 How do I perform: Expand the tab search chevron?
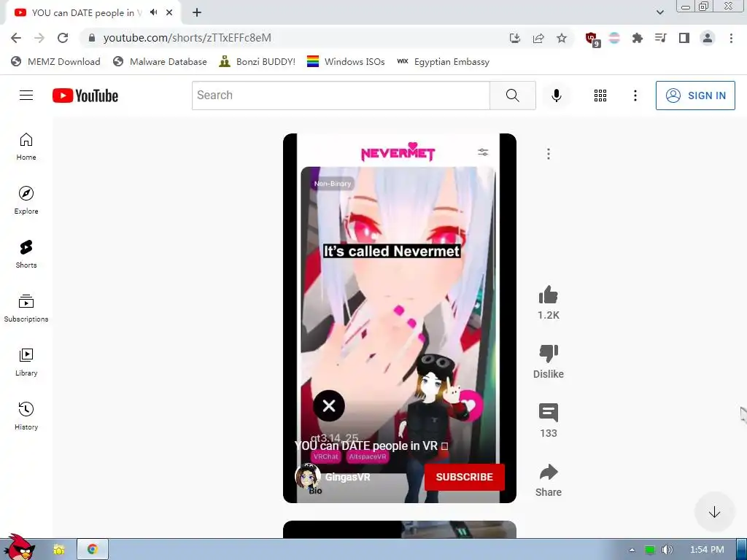659,12
